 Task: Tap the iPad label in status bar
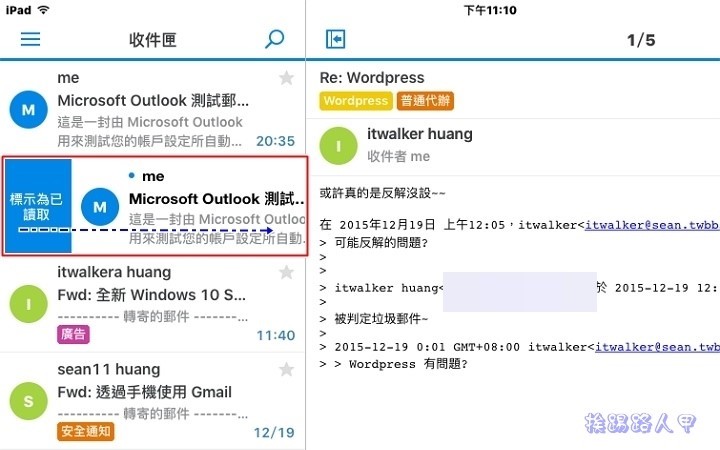pyautogui.click(x=18, y=10)
